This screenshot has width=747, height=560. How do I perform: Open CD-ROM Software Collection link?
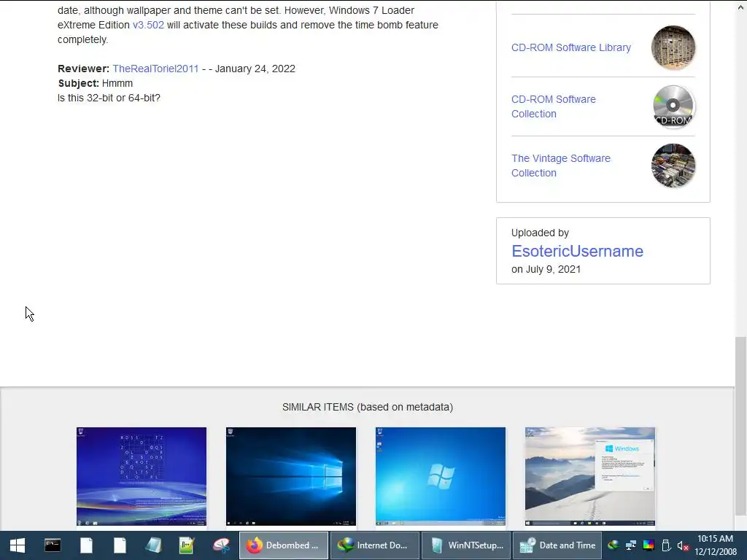point(553,106)
